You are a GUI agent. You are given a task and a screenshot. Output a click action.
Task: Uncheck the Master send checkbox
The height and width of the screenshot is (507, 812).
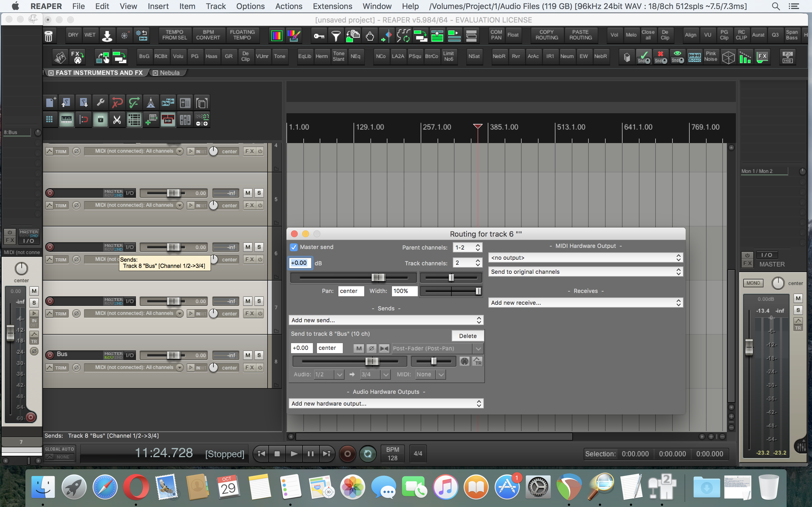[x=294, y=247]
